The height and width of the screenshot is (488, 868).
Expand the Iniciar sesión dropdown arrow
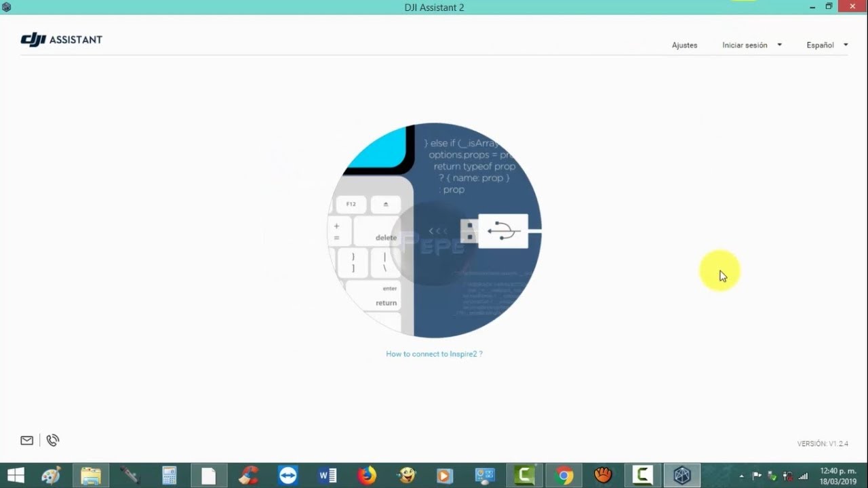click(x=779, y=45)
